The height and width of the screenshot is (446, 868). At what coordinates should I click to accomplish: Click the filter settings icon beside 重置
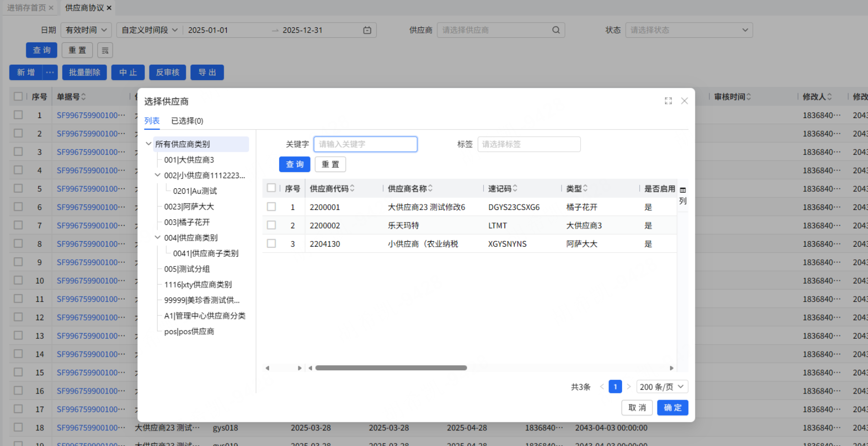coord(105,50)
